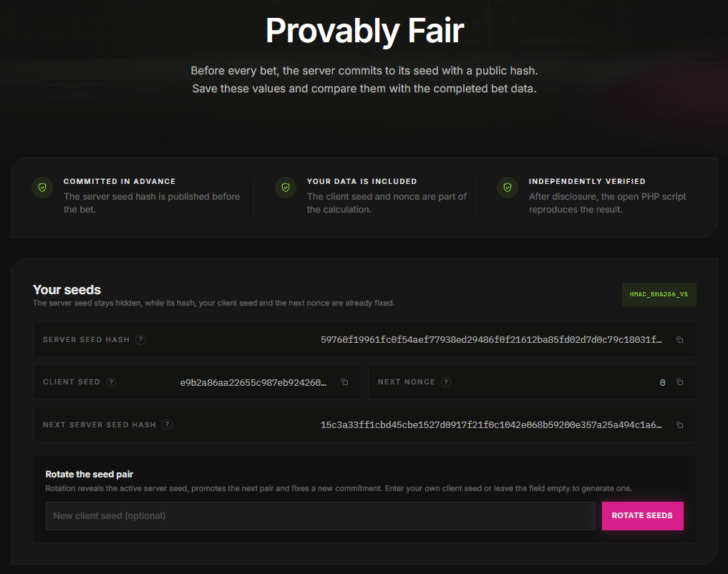Open help tooltip for Server Seed Hash

[x=141, y=340]
